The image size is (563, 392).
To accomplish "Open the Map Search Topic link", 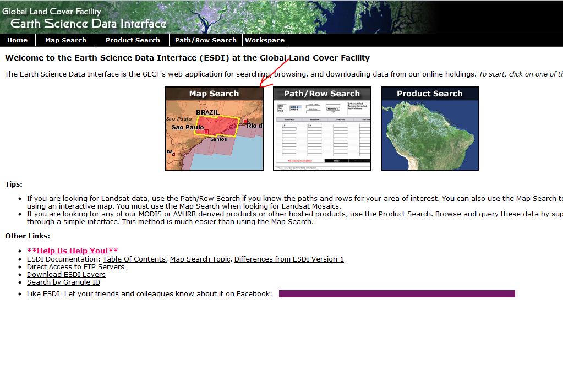I will [x=200, y=259].
